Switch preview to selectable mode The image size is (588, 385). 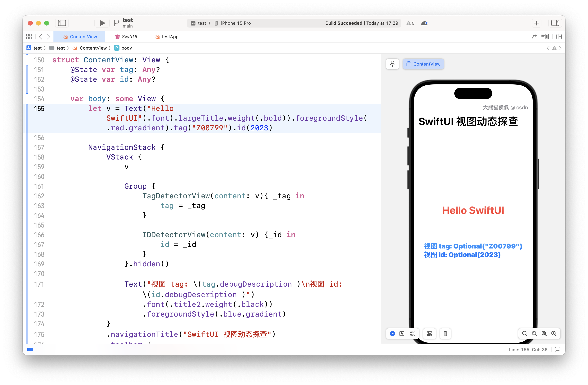pyautogui.click(x=402, y=334)
